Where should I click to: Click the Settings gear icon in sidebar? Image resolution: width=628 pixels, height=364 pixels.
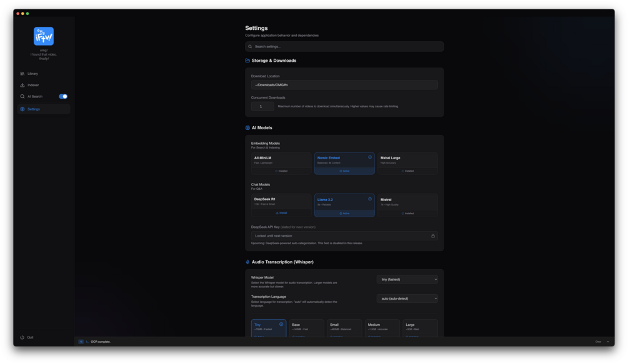tap(22, 109)
